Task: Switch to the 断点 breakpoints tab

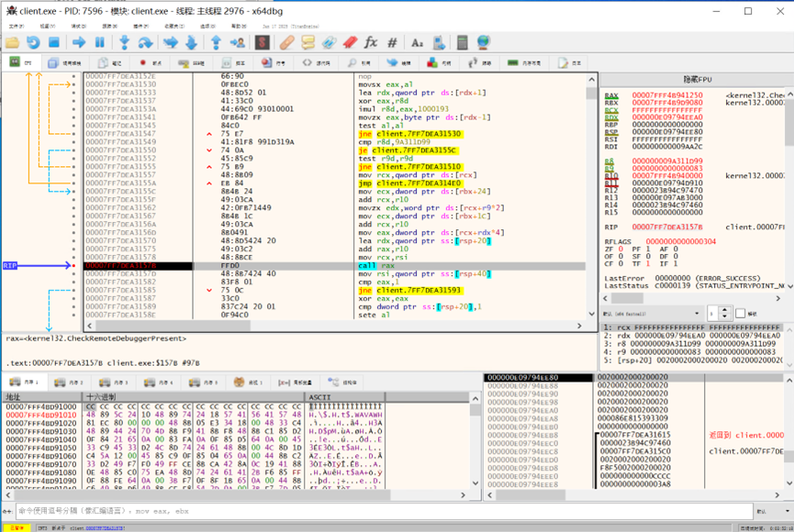Action: (150, 63)
